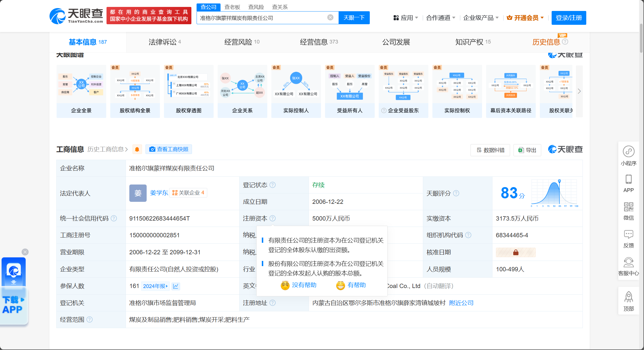This screenshot has height=350, width=644.
Task: Click the customer service (客服中心) icon
Action: [x=628, y=262]
